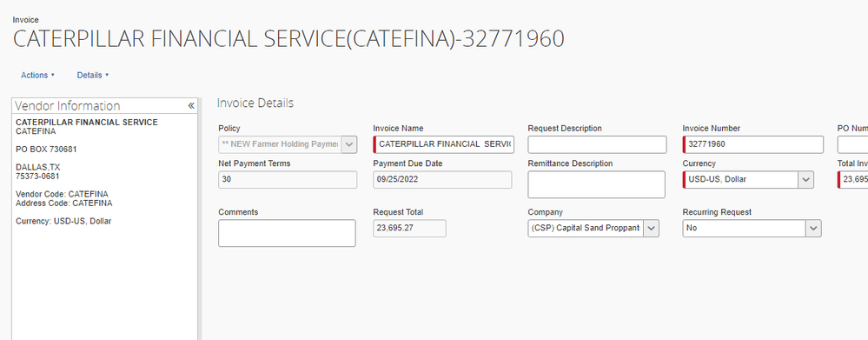The image size is (868, 340).
Task: Click the Total Invoice amount field
Action: pyautogui.click(x=852, y=180)
